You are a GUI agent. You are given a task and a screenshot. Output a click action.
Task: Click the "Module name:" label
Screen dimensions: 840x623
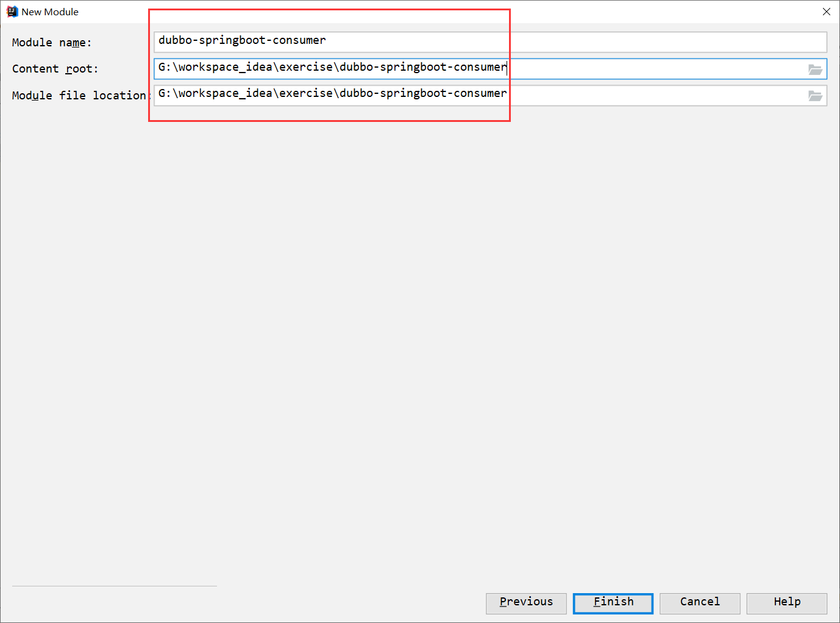pos(52,43)
